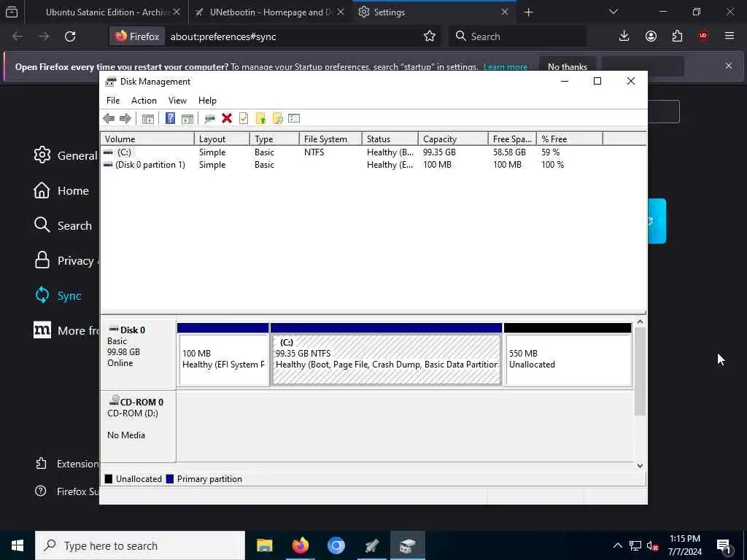
Task: Launch Chrome from the taskbar
Action: (x=336, y=545)
